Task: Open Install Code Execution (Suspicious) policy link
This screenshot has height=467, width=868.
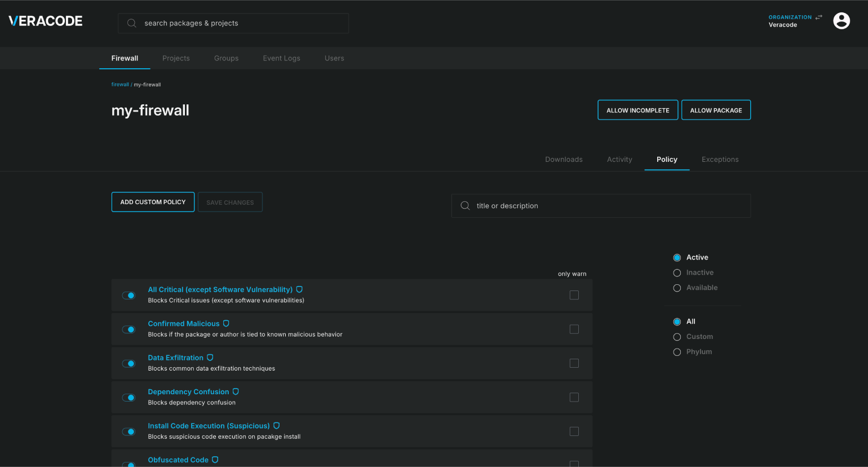Action: (209, 426)
